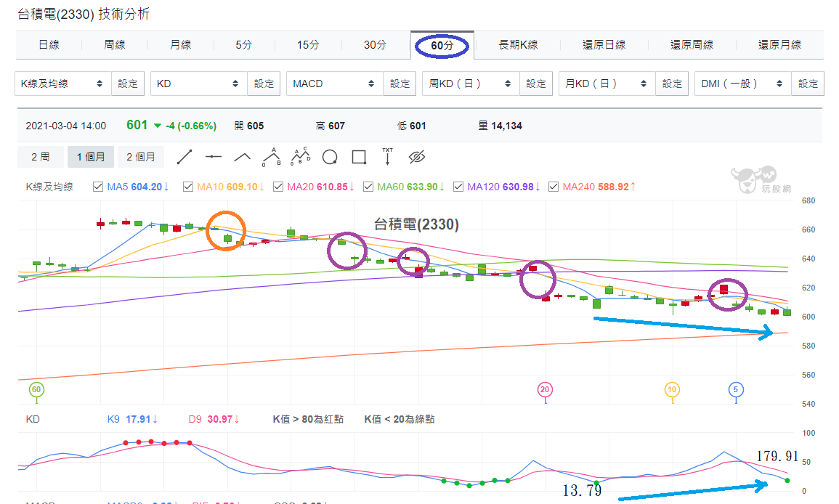This screenshot has height=504, width=839.
Task: Click 設定 next to MACD dropdown
Action: point(400,84)
